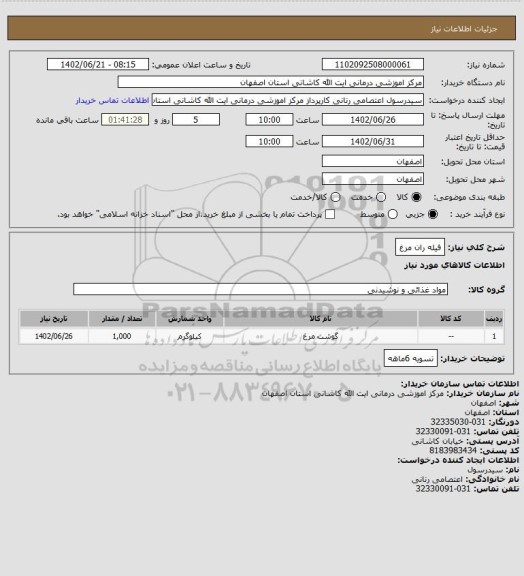This screenshot has height=576, width=524.
Task: Click the announcement date field 1402/06/21 - 08:15
Action: pos(98,64)
